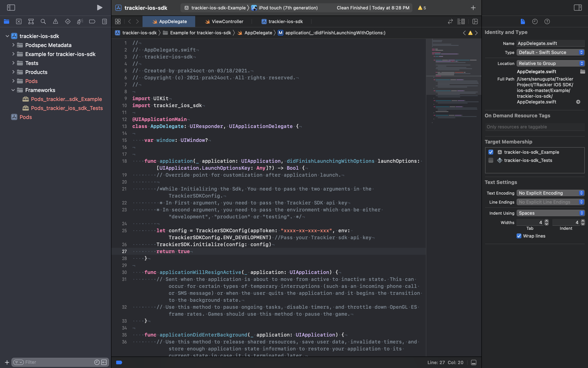Image resolution: width=588 pixels, height=368 pixels.
Task: Click Example for trackier-ios-sdk breadcrumb
Action: point(197,33)
